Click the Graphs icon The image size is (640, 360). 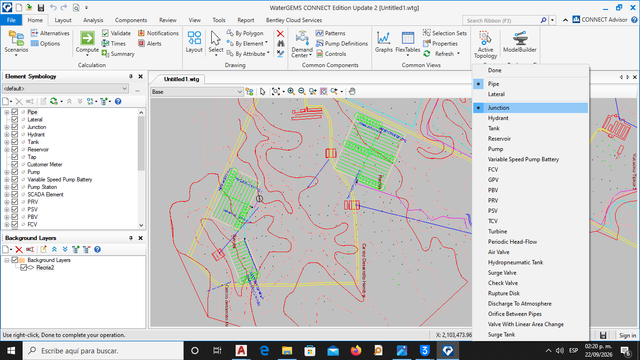click(383, 38)
